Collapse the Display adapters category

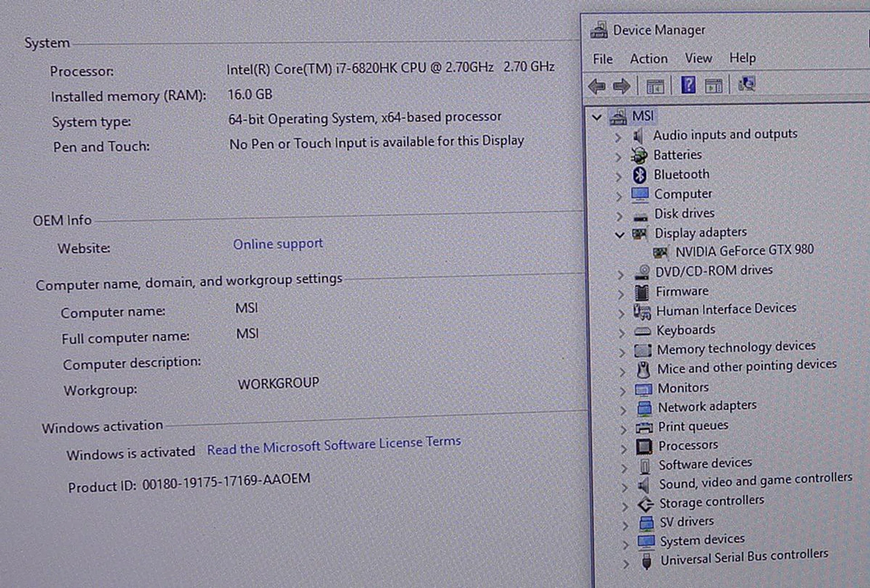coord(619,235)
